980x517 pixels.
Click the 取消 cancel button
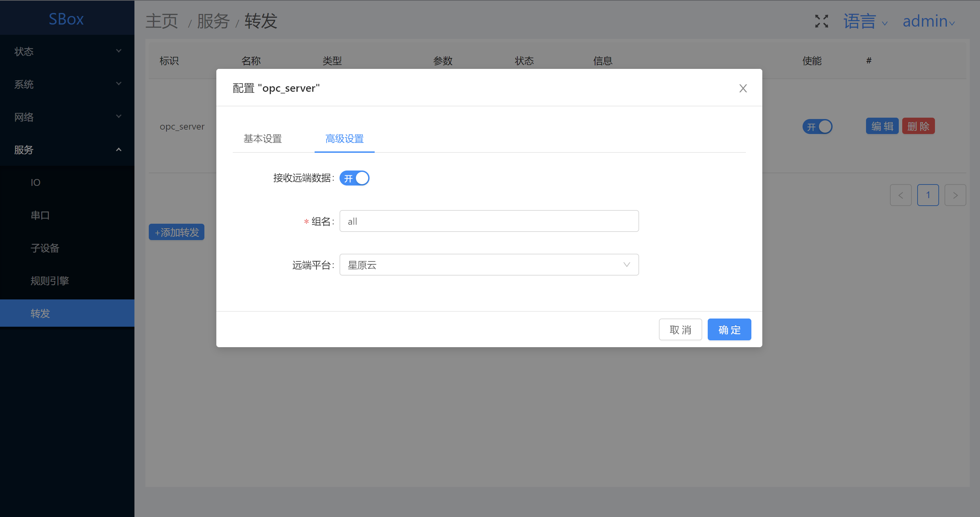point(680,329)
